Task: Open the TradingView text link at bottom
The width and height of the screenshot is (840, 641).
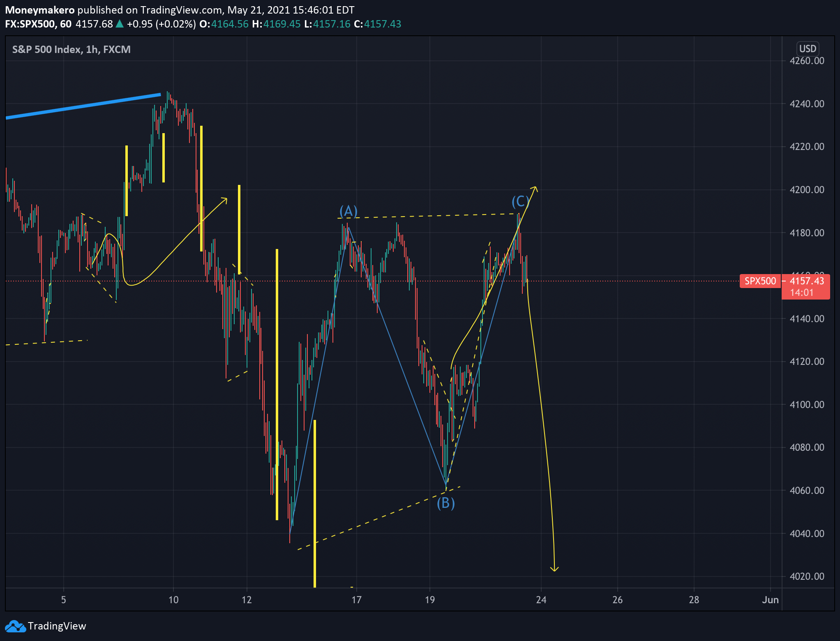Action: 57,626
